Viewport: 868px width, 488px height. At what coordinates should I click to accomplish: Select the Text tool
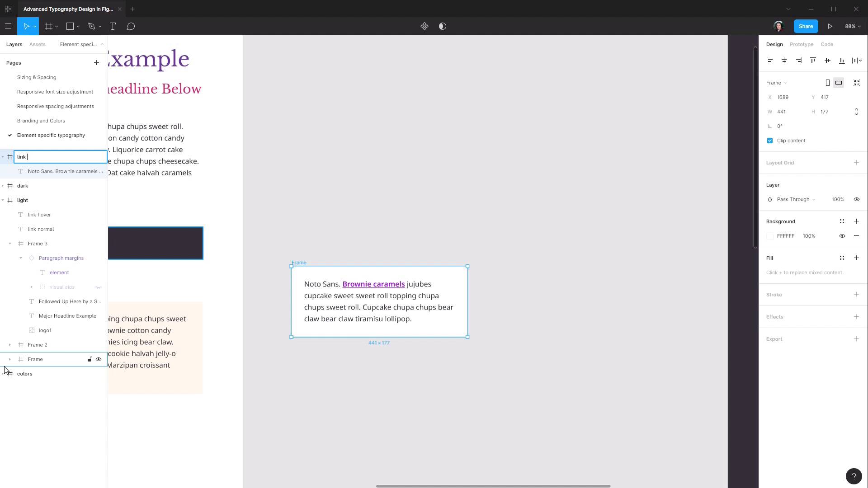coord(113,26)
